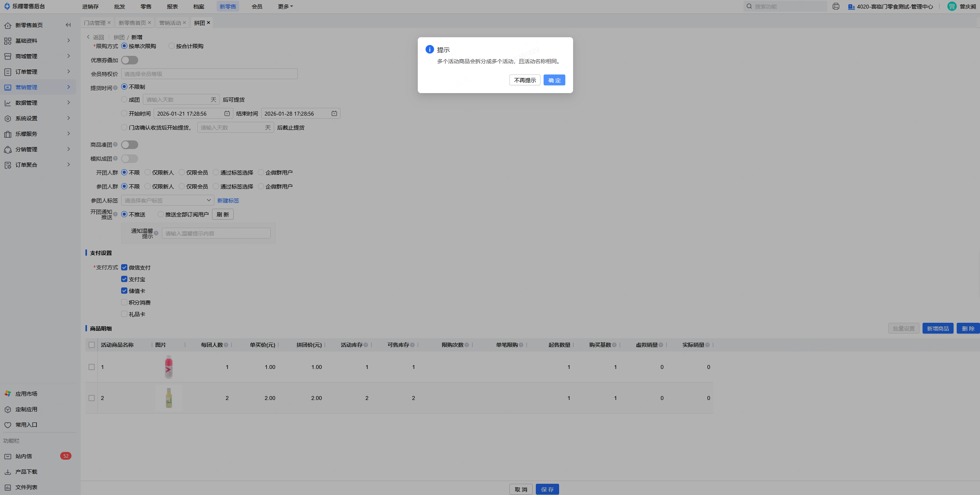The image size is (980, 495).
Task: Open the 参团人标签 dropdown
Action: click(167, 201)
